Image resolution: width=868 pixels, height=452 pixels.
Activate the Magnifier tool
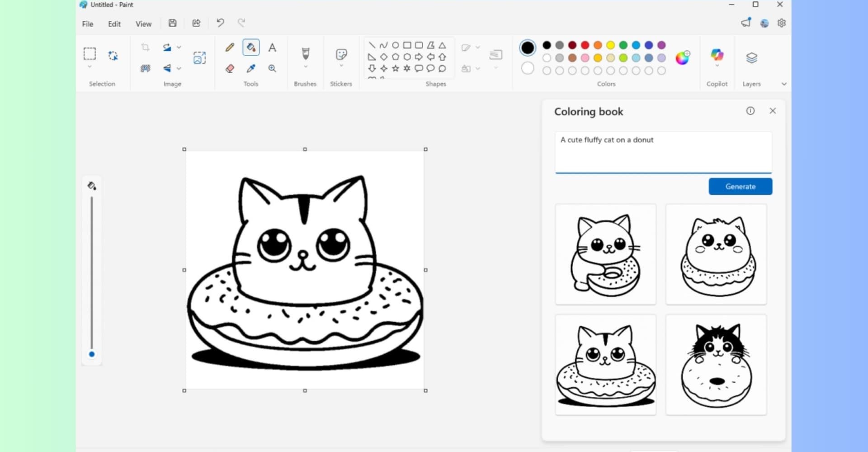(x=272, y=68)
